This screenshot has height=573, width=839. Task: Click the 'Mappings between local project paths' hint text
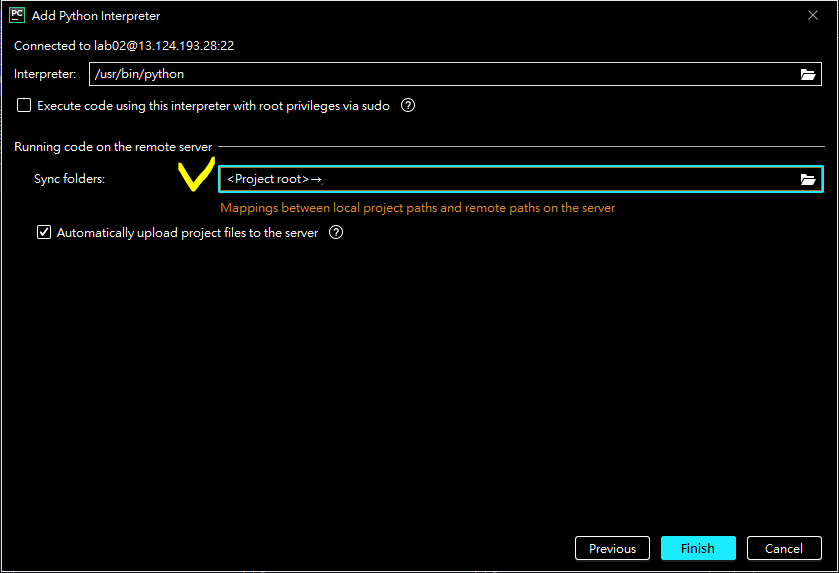pos(417,208)
